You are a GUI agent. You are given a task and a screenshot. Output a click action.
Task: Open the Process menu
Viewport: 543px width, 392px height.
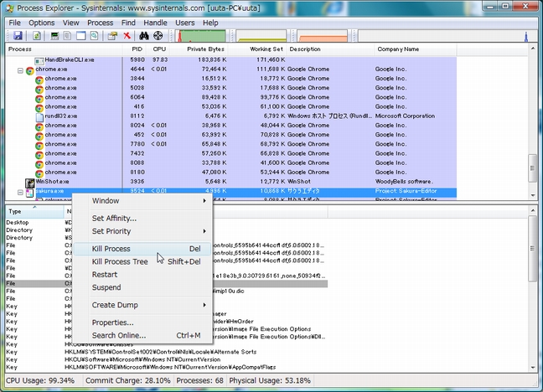[x=100, y=23]
